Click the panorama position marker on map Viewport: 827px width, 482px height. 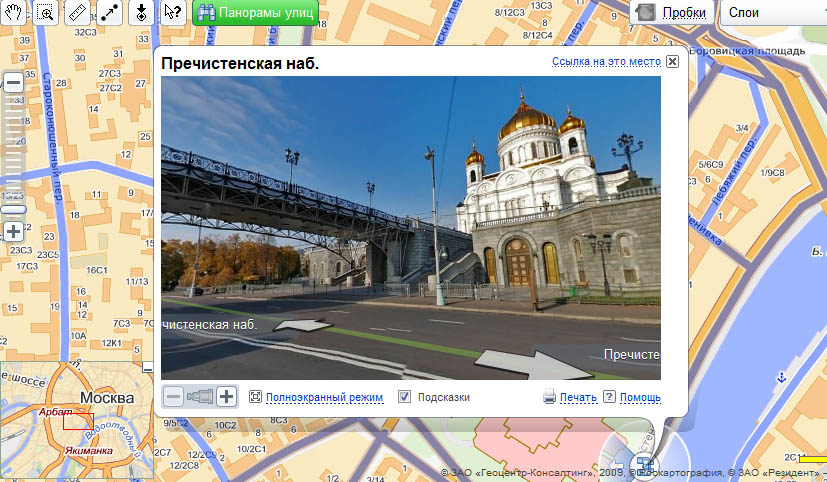[645, 464]
